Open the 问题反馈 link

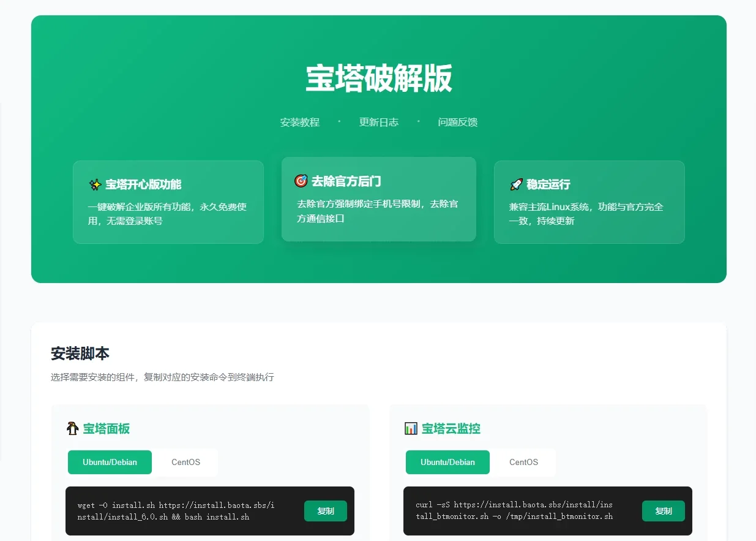pyautogui.click(x=457, y=122)
